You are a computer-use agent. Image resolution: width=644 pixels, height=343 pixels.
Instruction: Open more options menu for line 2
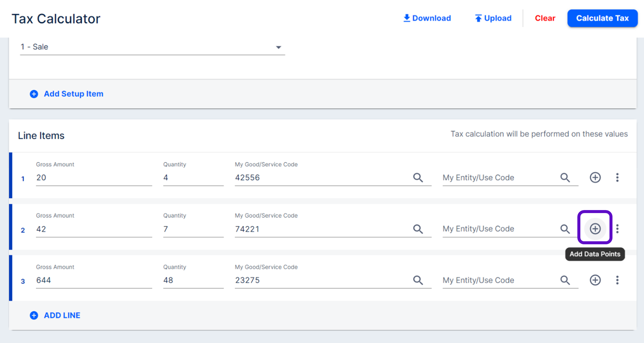(x=617, y=229)
